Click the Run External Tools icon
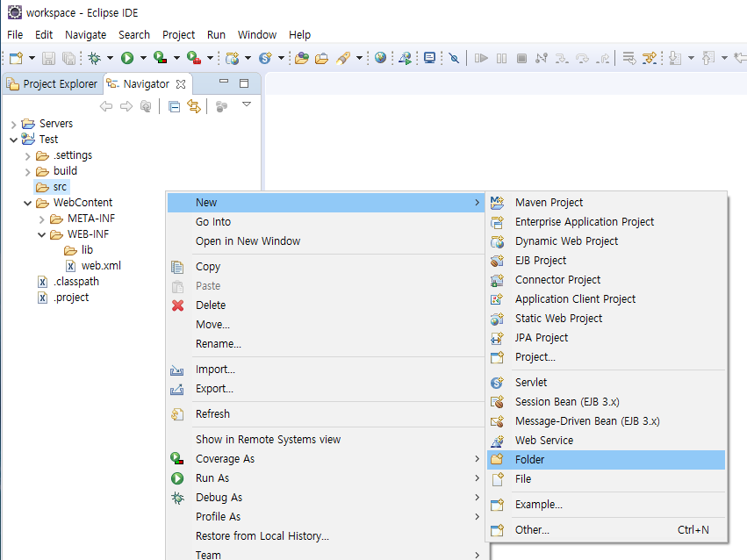The image size is (747, 560). point(194,58)
